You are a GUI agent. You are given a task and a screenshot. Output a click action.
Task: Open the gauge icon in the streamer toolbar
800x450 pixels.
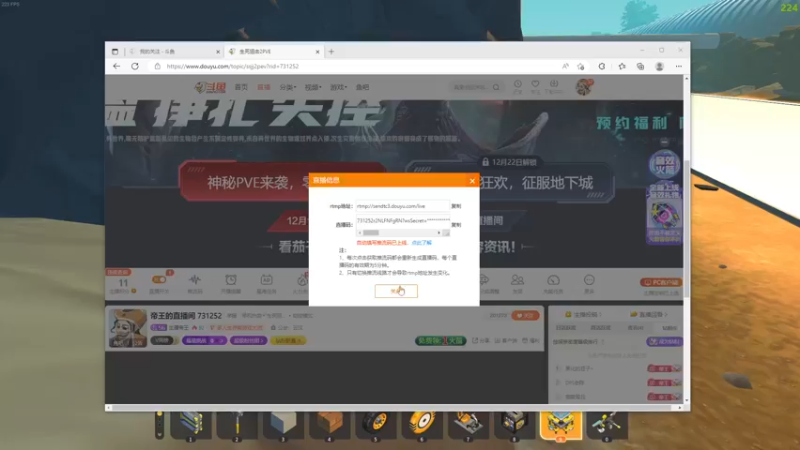pos(553,280)
